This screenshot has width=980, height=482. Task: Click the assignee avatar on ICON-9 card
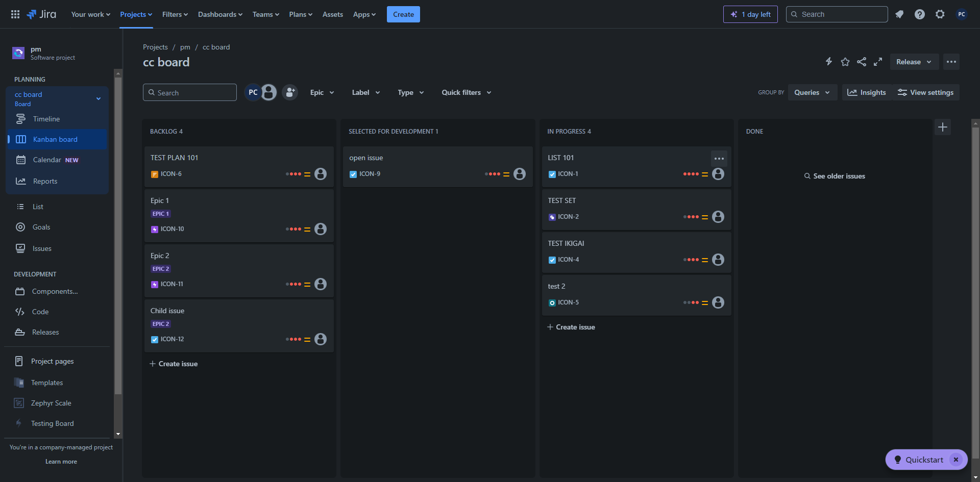[x=520, y=174]
